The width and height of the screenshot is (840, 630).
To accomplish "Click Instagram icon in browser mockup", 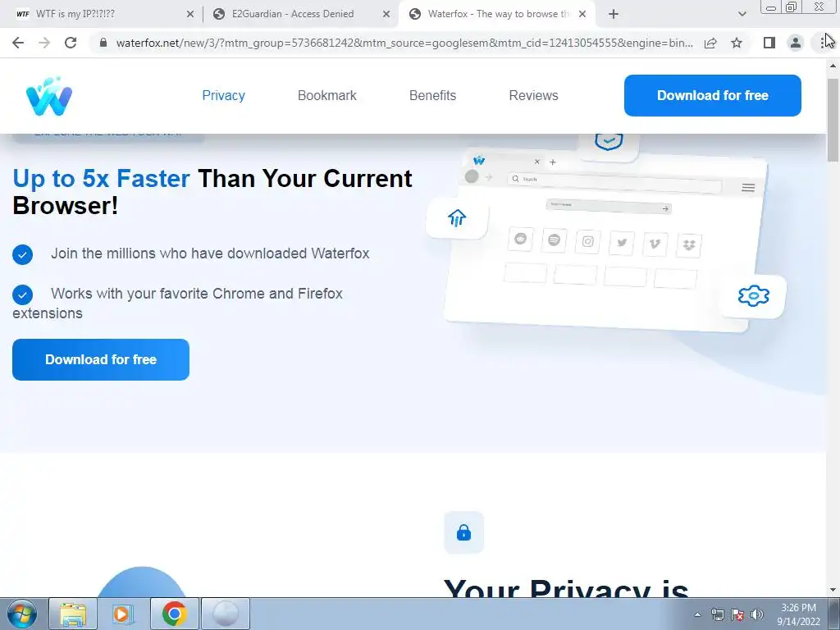I will coord(587,242).
